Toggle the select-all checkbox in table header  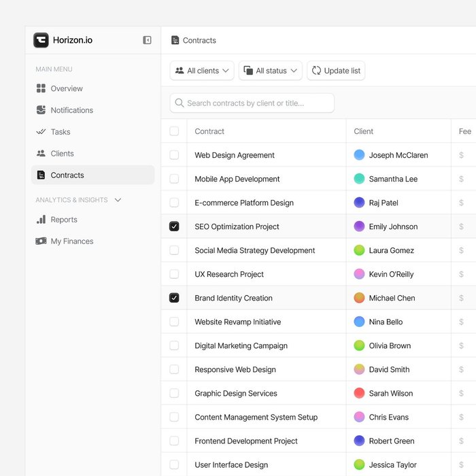click(x=174, y=131)
